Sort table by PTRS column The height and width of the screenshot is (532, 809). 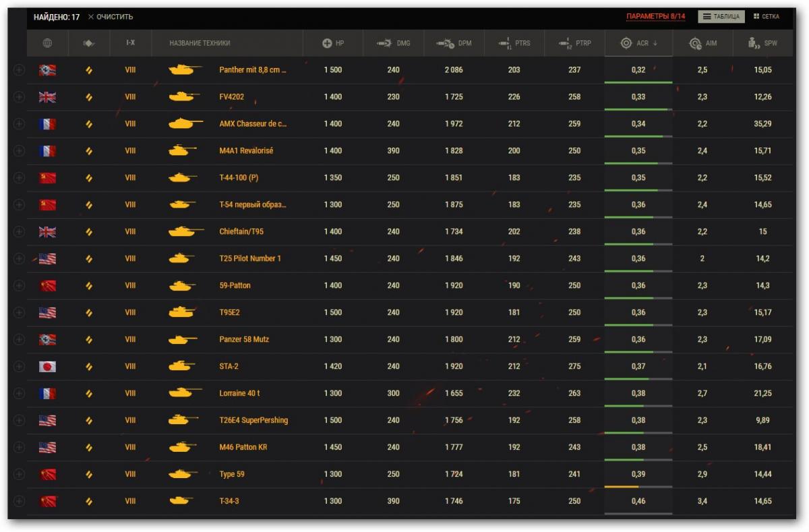[514, 43]
